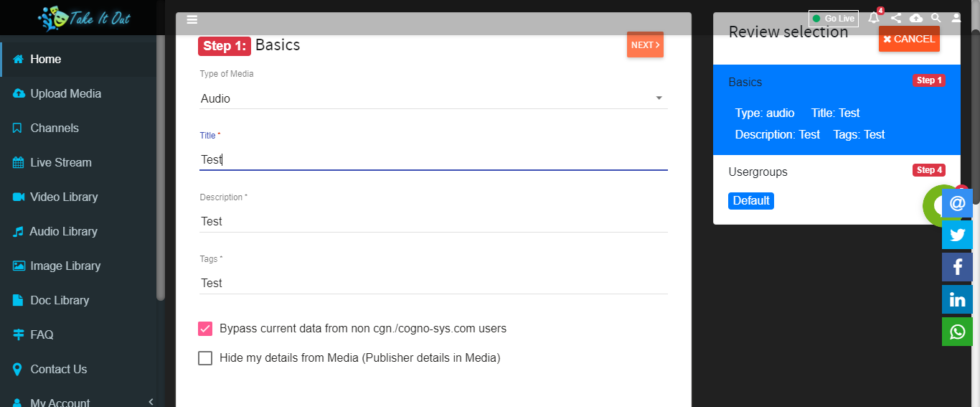Image resolution: width=980 pixels, height=407 pixels.
Task: Click the NEXT button
Action: coord(645,45)
